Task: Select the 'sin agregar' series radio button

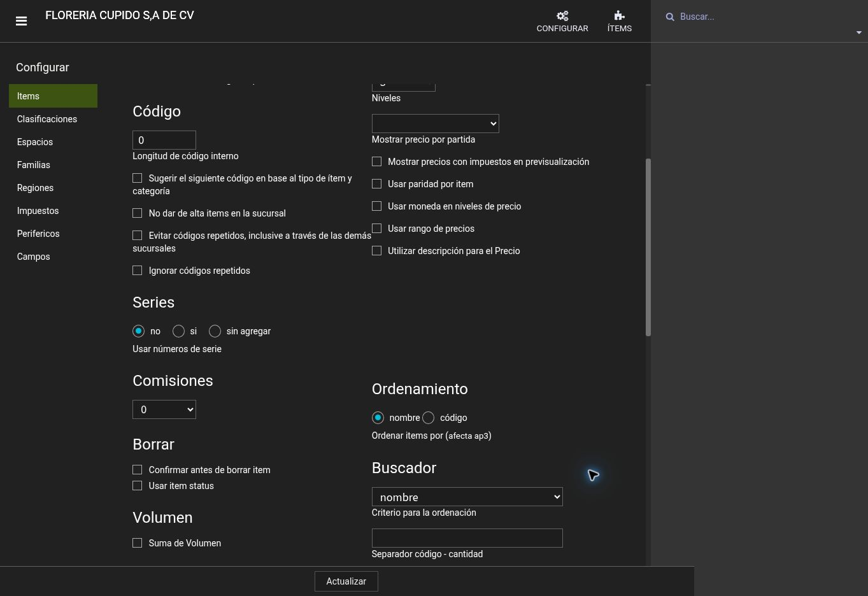Action: tap(215, 331)
